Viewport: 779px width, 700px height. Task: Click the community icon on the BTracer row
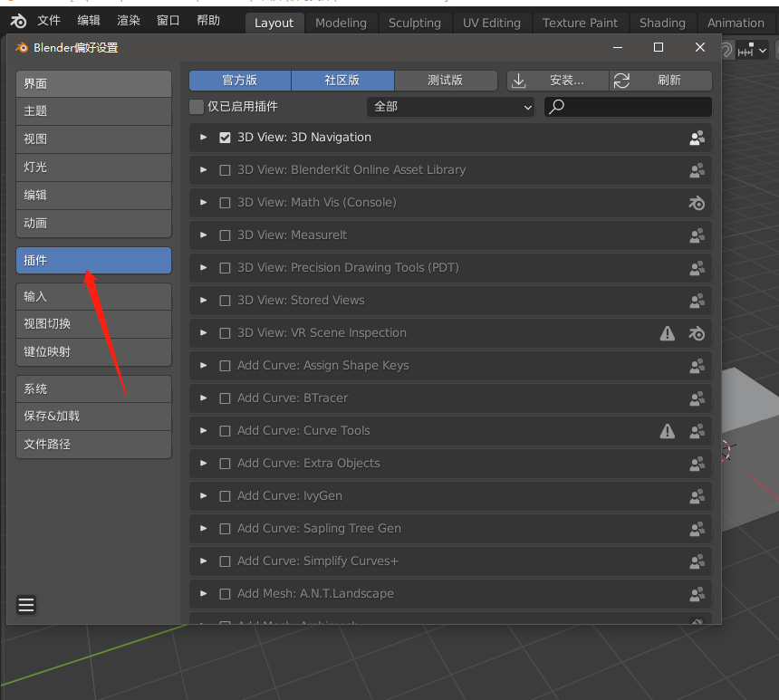(x=697, y=398)
